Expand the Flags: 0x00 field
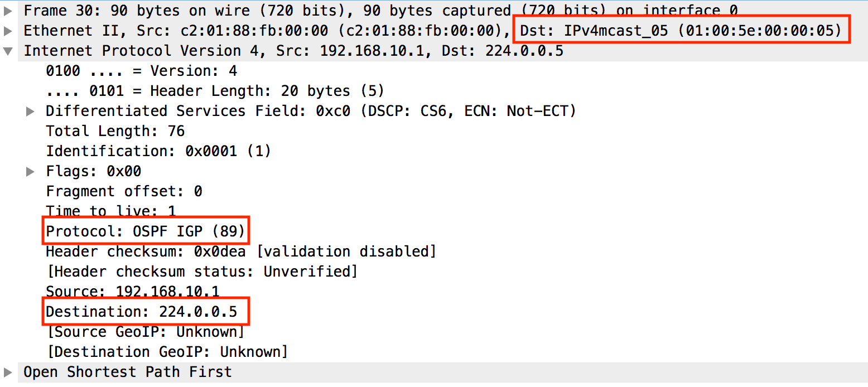 31,171
